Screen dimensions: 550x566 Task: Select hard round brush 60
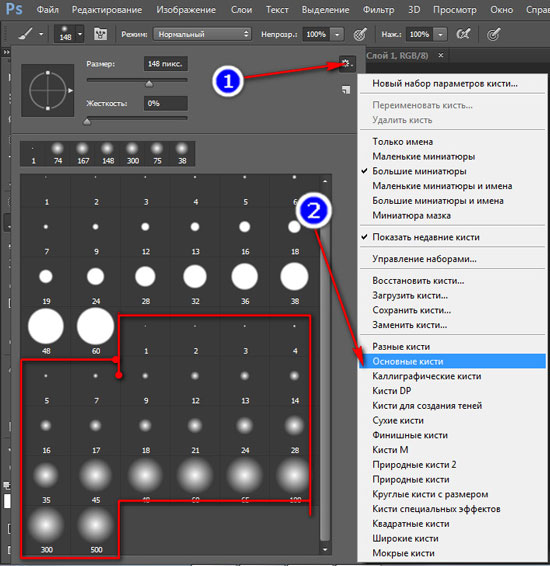tap(96, 333)
